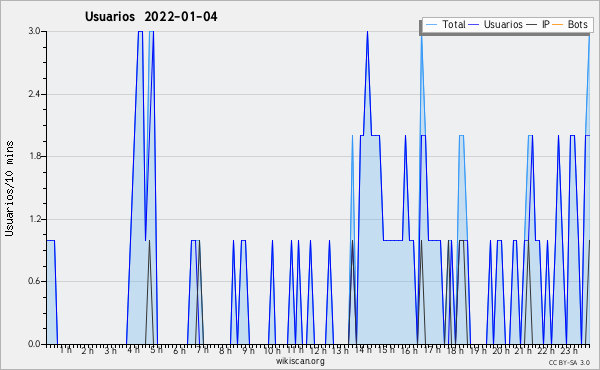Click the 8 h x-axis label
This screenshot has width=600, height=370.
pos(225,350)
